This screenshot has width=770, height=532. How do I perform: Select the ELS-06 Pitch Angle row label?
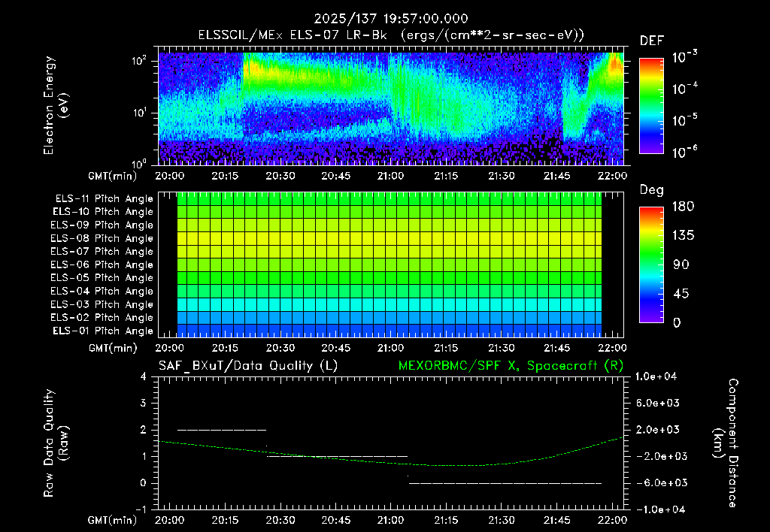pos(102,264)
